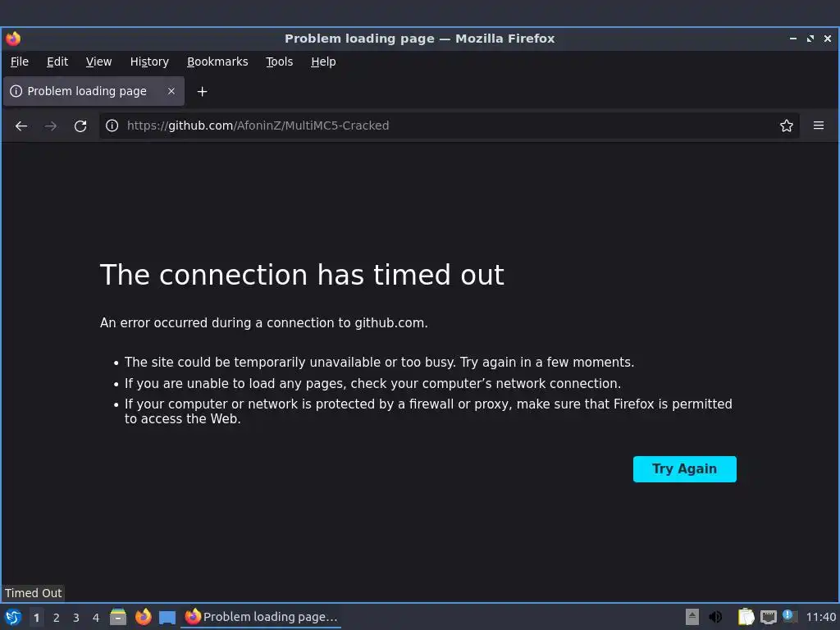Switch to workspace 2
Viewport: 840px width, 630px height.
tap(56, 618)
